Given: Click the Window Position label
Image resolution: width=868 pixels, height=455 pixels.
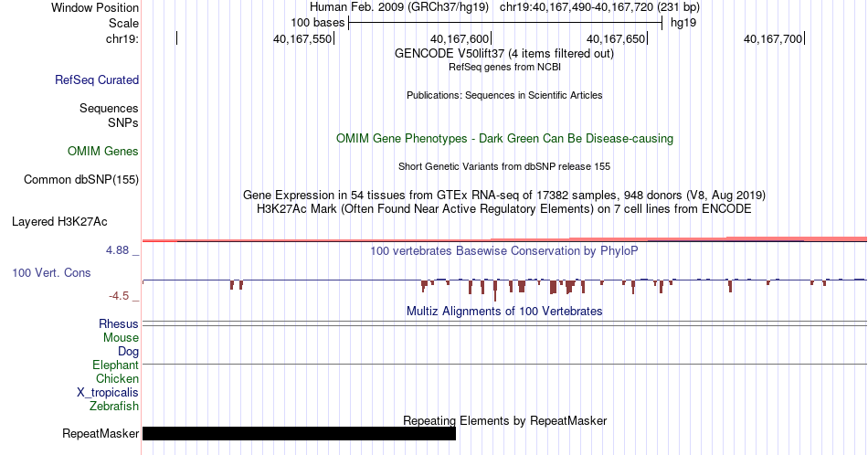Looking at the screenshot, I should click(95, 7).
